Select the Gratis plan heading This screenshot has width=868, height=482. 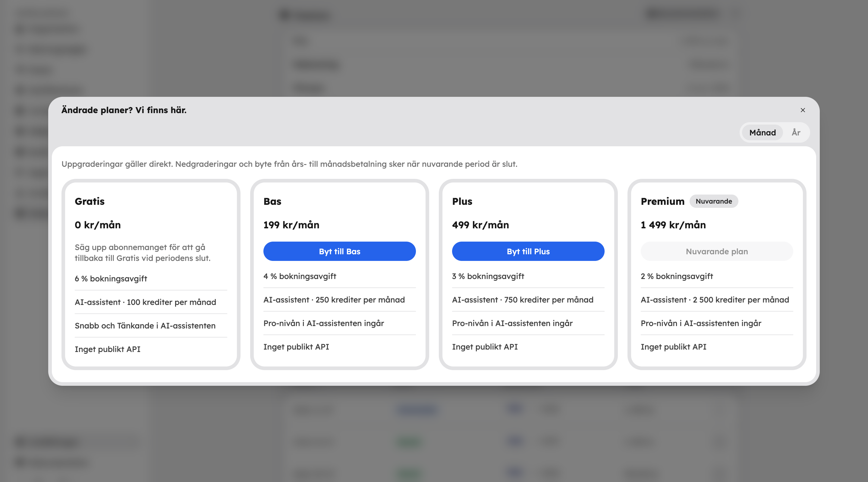90,201
